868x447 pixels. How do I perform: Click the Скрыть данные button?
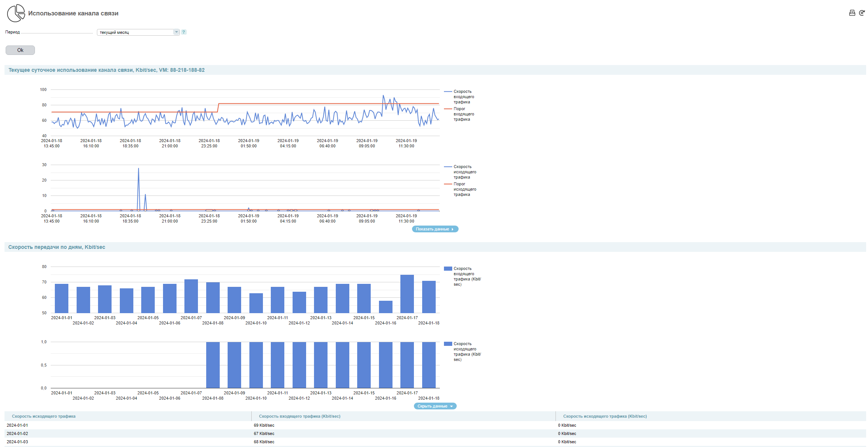coord(435,406)
